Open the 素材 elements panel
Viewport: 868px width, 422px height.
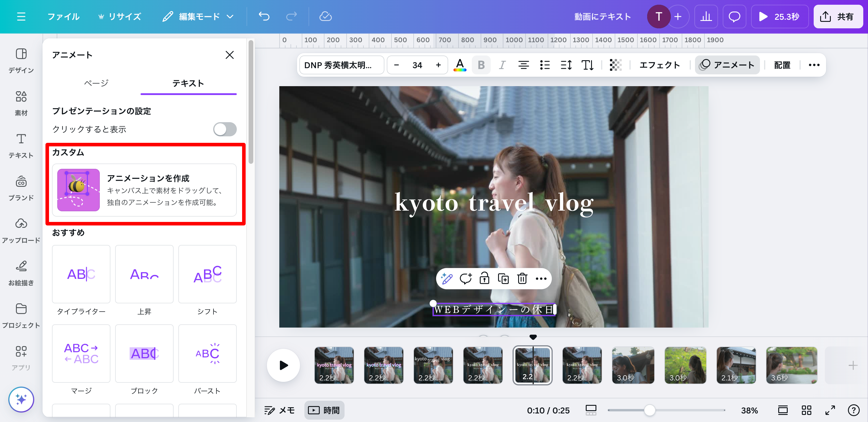pyautogui.click(x=21, y=103)
